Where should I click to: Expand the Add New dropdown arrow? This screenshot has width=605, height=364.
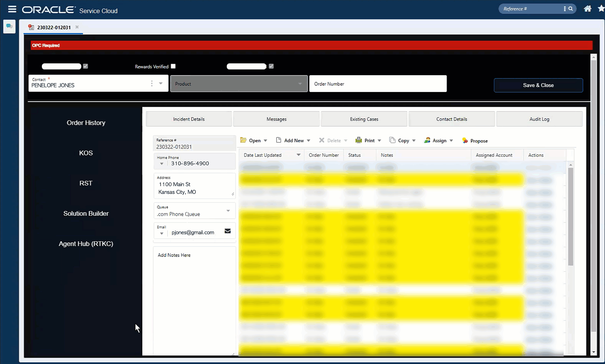(x=308, y=141)
